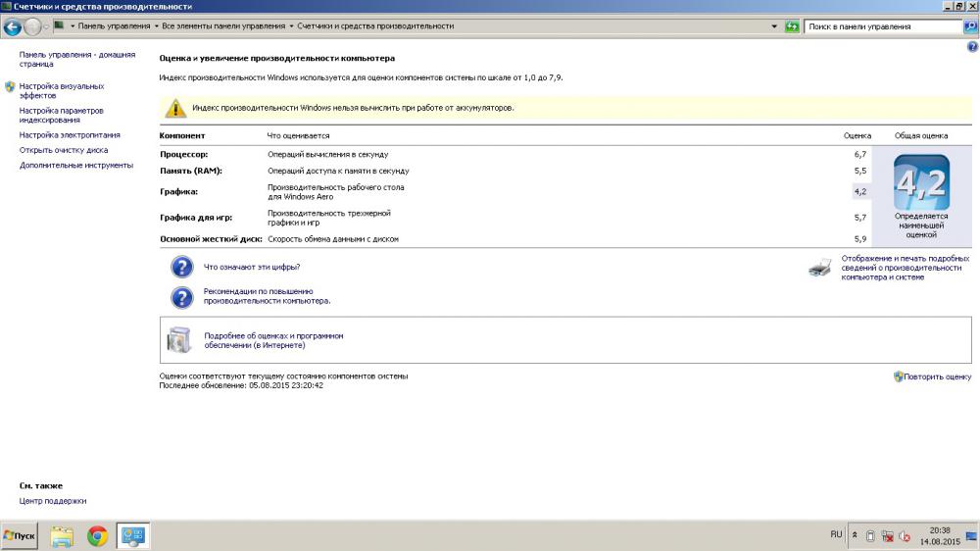Click the 'Основной жесткий диск:' row label

coord(211,239)
